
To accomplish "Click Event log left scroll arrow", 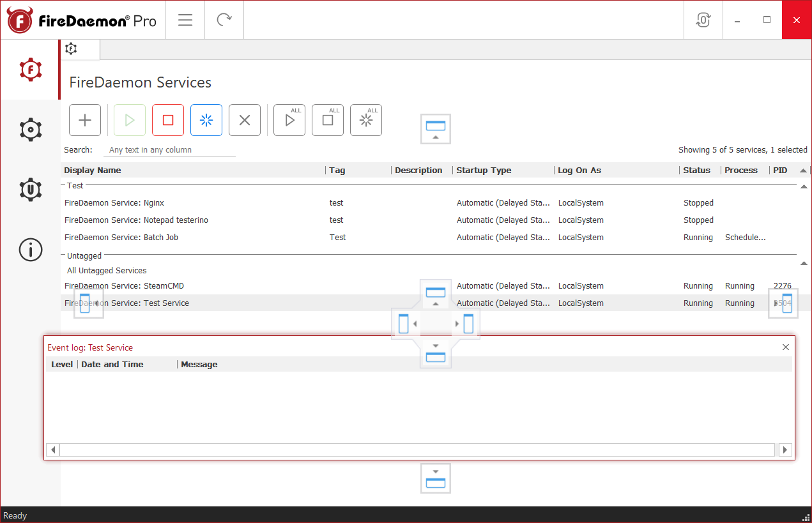I will point(54,450).
